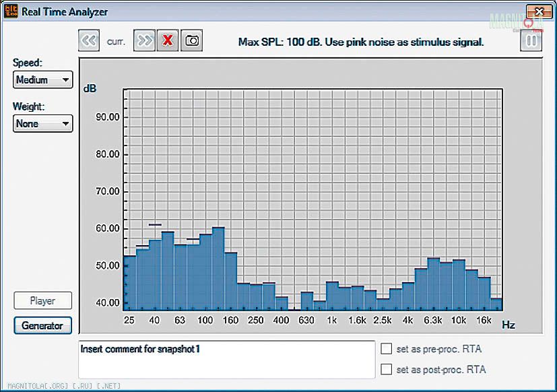The image size is (557, 392).
Task: Click the 63 Hz frequency label
Action: 180,320
